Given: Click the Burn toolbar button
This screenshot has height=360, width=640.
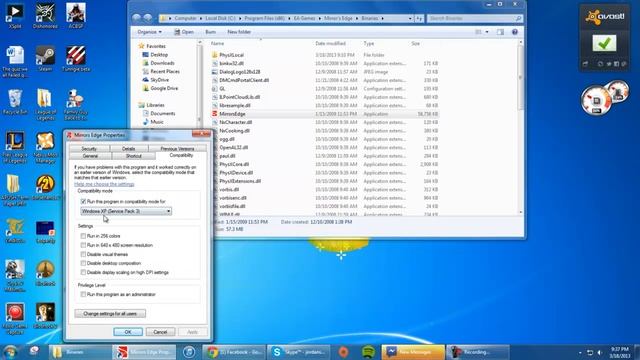Looking at the screenshot, I should [x=211, y=32].
